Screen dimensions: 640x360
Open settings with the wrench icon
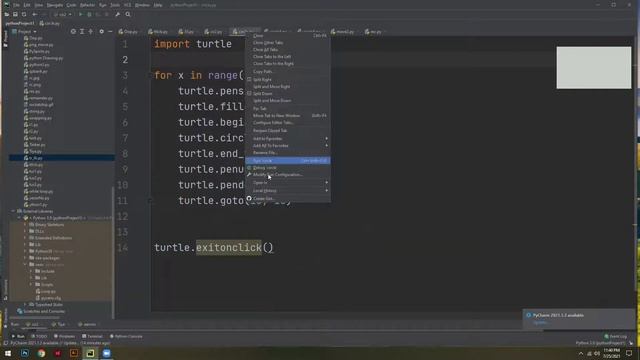point(118,14)
